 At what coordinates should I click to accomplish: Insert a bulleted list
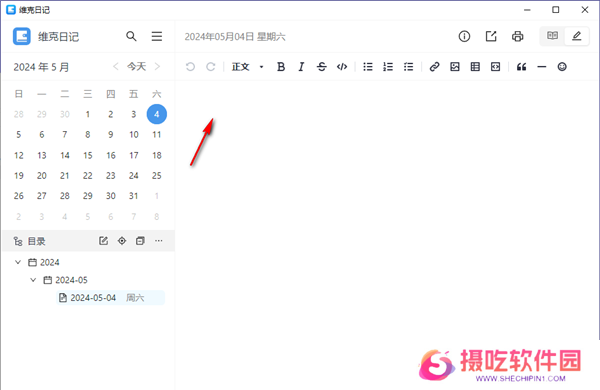[368, 67]
